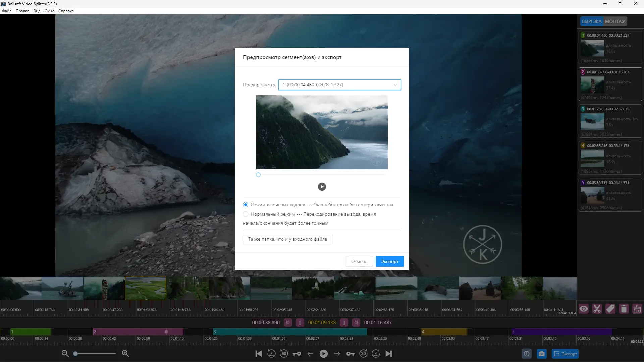This screenshot has height=362, width=644.
Task: Choose output folder same as input file
Action: click(x=287, y=239)
